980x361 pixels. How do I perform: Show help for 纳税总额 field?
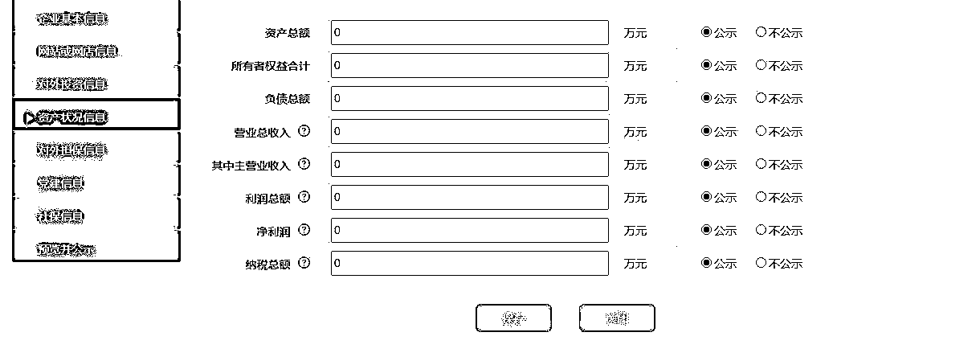pos(304,262)
